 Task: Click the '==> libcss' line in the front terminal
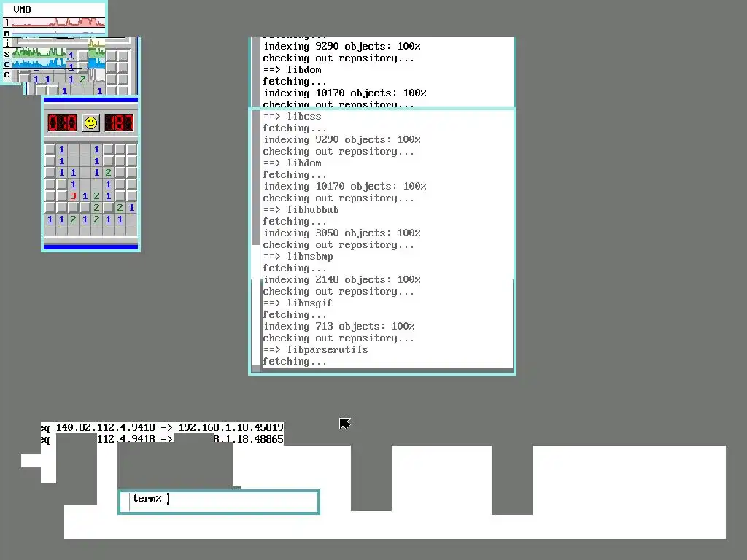pyautogui.click(x=292, y=116)
